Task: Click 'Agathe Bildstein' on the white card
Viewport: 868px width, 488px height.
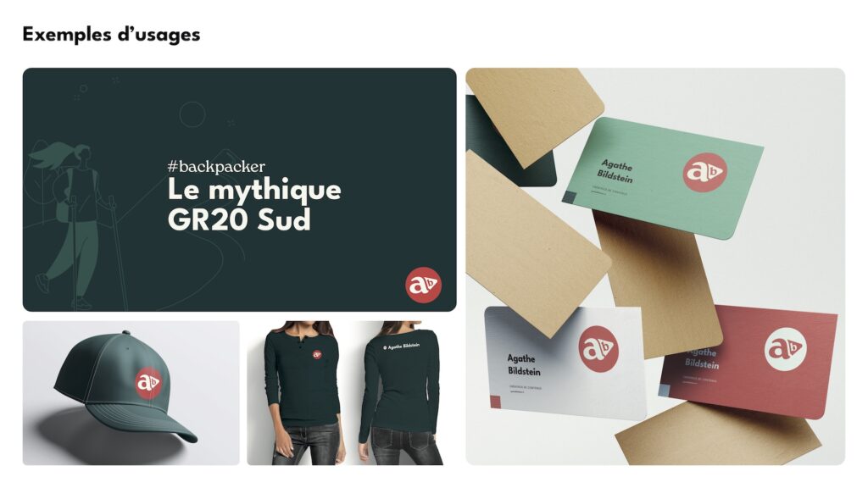Action: coord(523,364)
